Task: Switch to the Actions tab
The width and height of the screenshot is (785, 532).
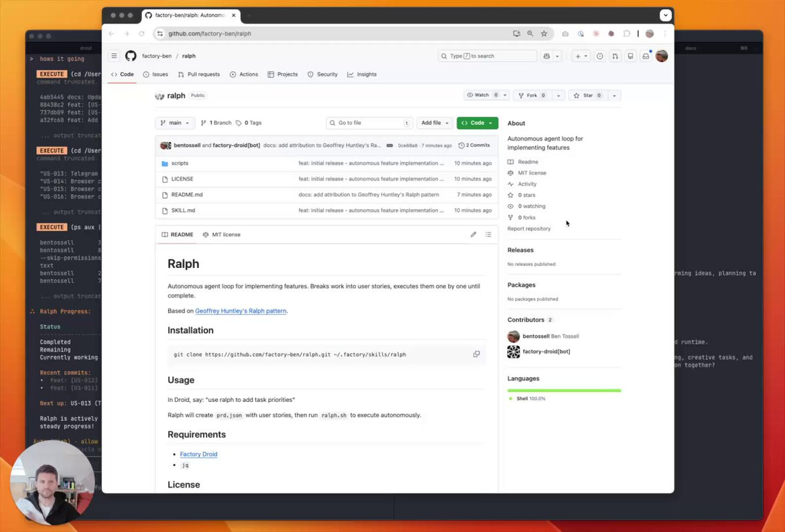Action: click(x=244, y=75)
